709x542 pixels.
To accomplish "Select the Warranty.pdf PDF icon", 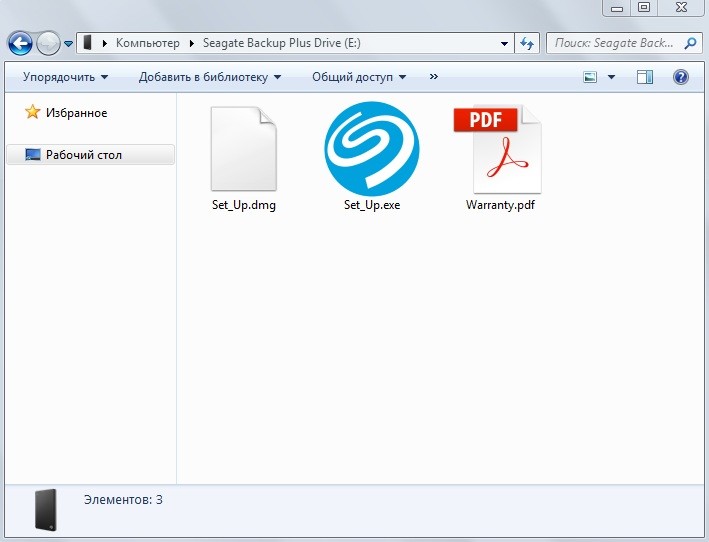I will point(498,149).
